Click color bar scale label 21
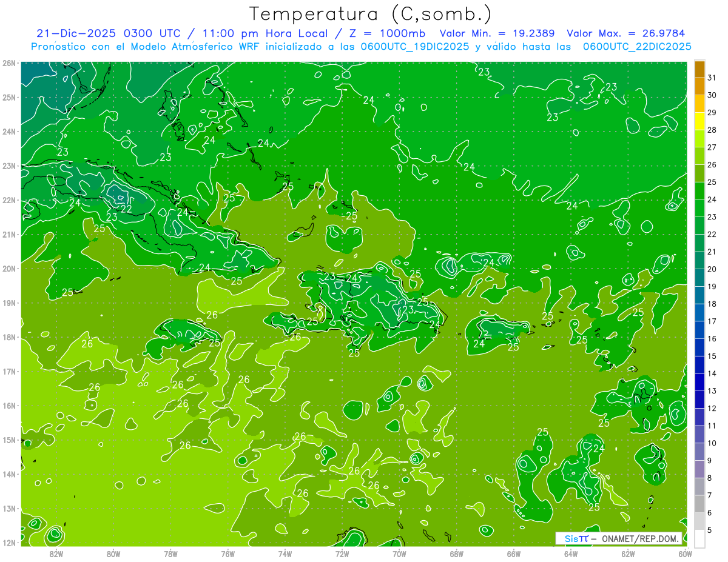The height and width of the screenshot is (562, 728). pyautogui.click(x=712, y=252)
